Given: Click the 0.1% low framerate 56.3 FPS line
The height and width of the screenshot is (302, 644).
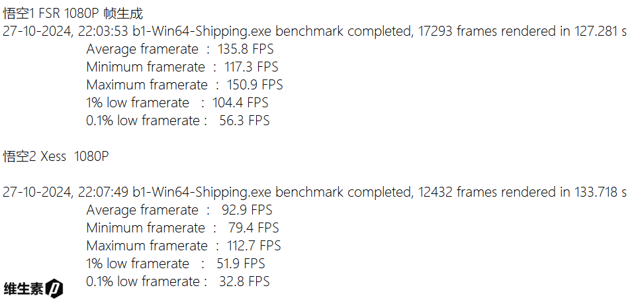Looking at the screenshot, I should point(178,121).
